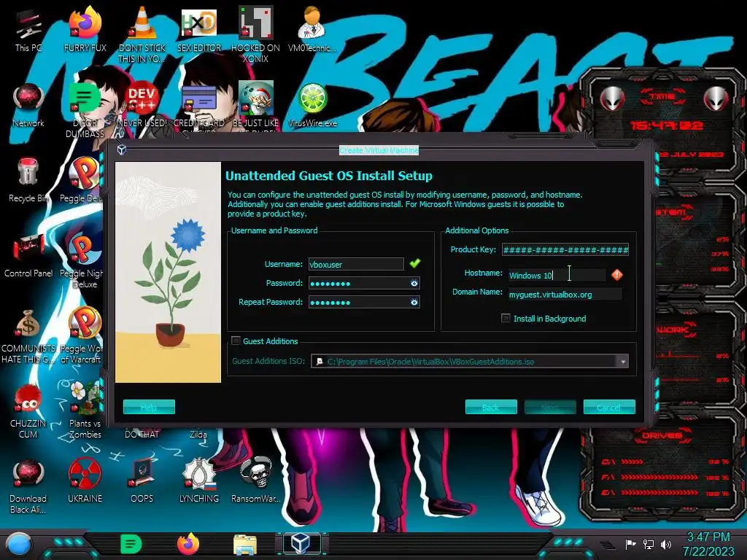Click the Cancel button
Viewport: 747px width, 560px height.
click(x=609, y=407)
